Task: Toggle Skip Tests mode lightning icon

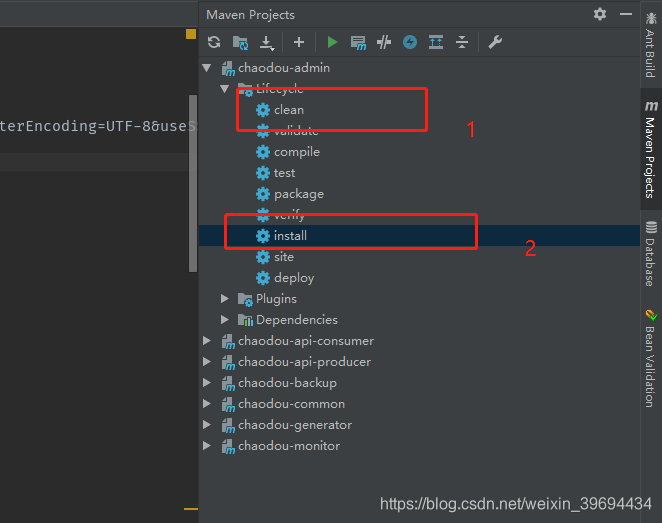Action: (410, 42)
